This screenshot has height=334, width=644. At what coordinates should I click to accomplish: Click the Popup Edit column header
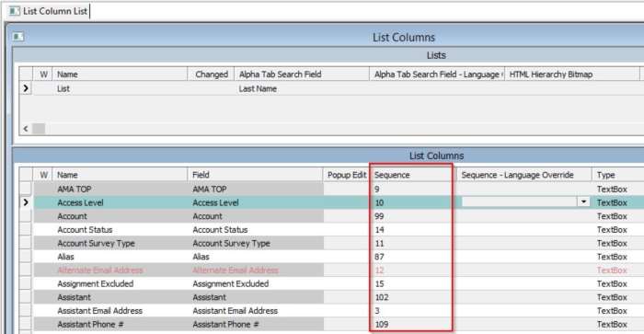click(x=346, y=175)
